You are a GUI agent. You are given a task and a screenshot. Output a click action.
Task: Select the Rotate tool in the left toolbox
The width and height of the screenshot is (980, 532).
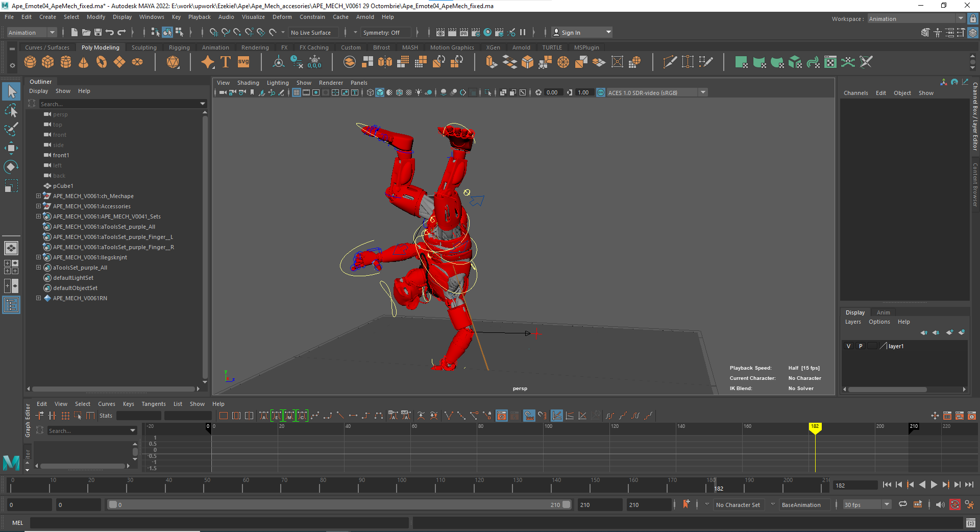click(x=11, y=167)
